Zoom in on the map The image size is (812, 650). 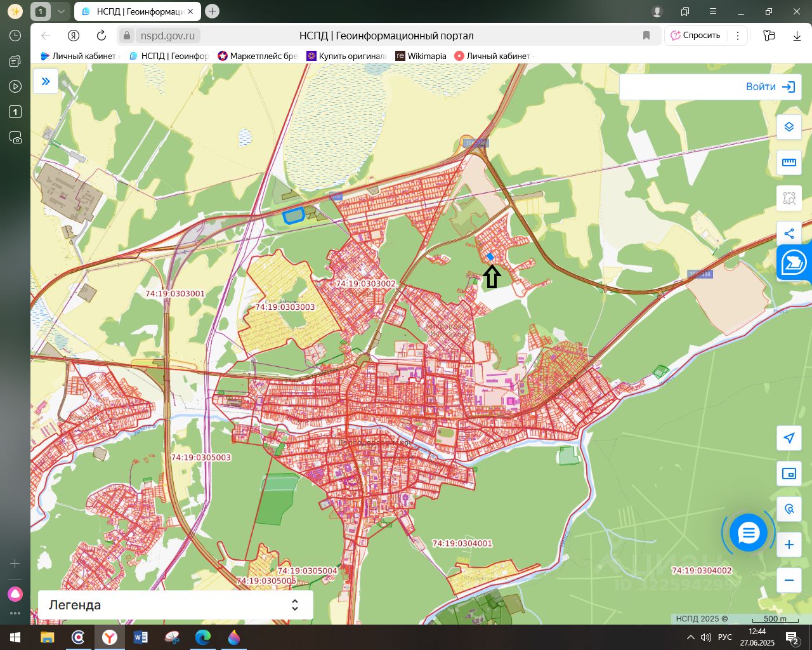pyautogui.click(x=789, y=545)
